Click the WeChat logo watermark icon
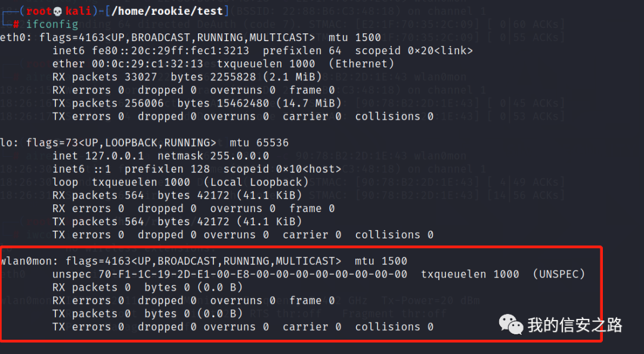The image size is (644, 354). click(510, 324)
